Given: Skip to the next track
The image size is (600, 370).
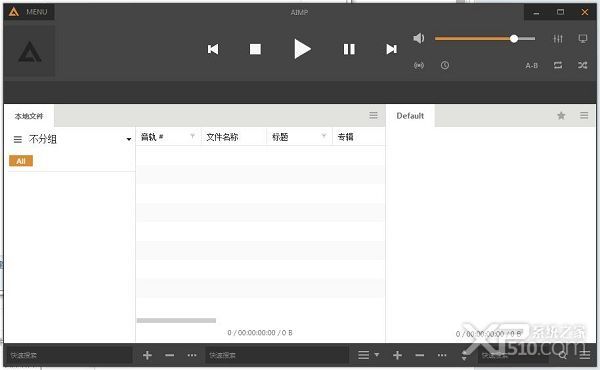Looking at the screenshot, I should click(x=391, y=49).
